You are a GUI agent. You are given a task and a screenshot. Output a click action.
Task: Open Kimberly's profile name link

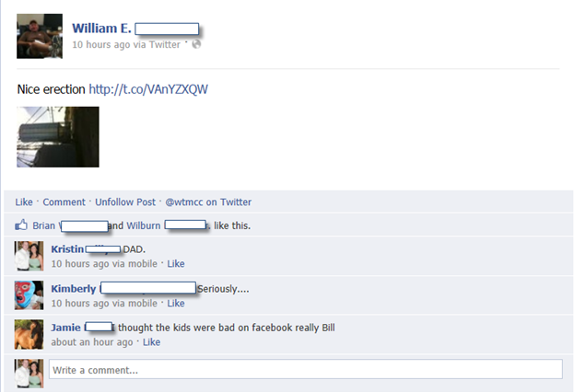(x=73, y=289)
